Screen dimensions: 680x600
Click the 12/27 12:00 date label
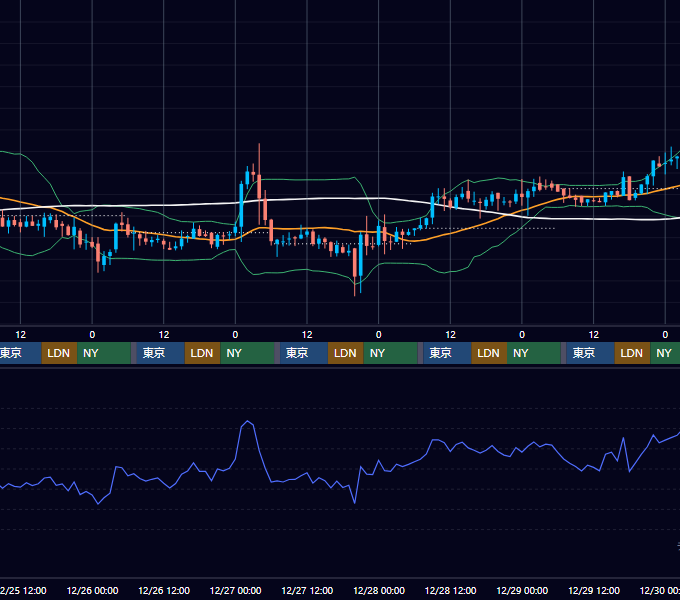[307, 590]
